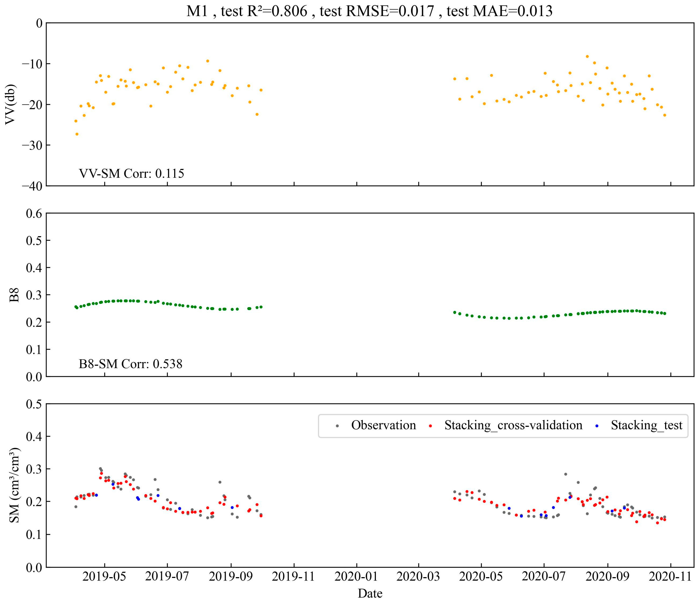Screen dimensions: 700x603
Task: Click the red Stacking_cross-validation legend marker
Action: point(430,426)
